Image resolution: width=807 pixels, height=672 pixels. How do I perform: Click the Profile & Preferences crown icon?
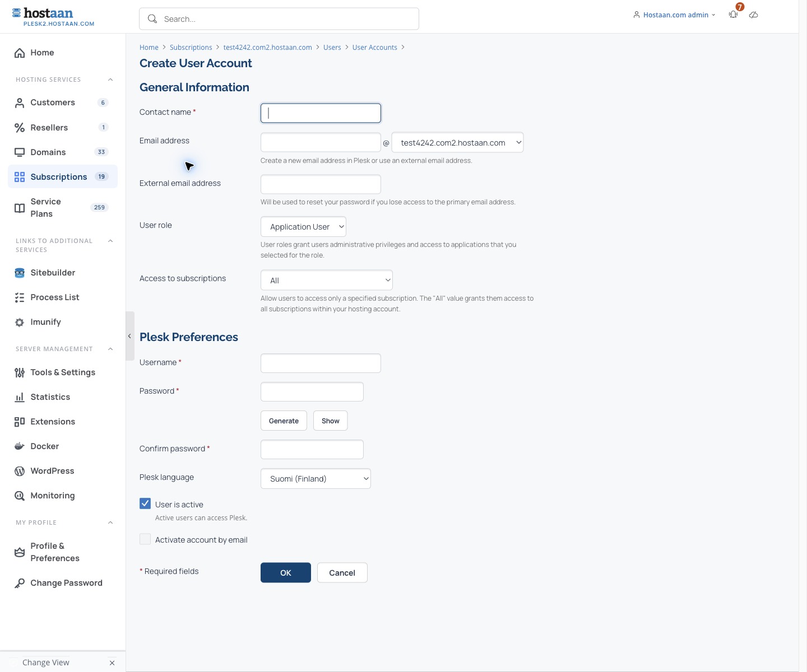[x=20, y=552]
